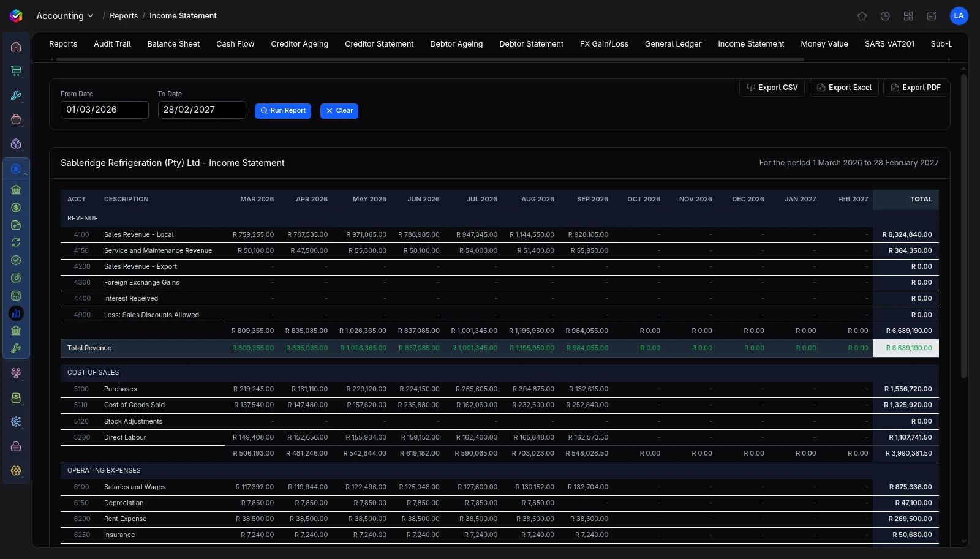The image size is (980, 559).
Task: Open the pink people group sidebar module
Action: pos(16,373)
